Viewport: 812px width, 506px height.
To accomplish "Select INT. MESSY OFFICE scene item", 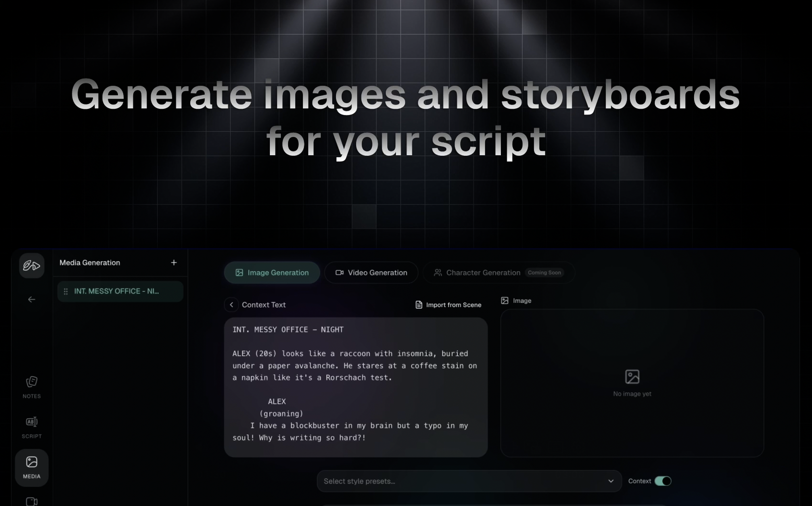I will click(120, 291).
